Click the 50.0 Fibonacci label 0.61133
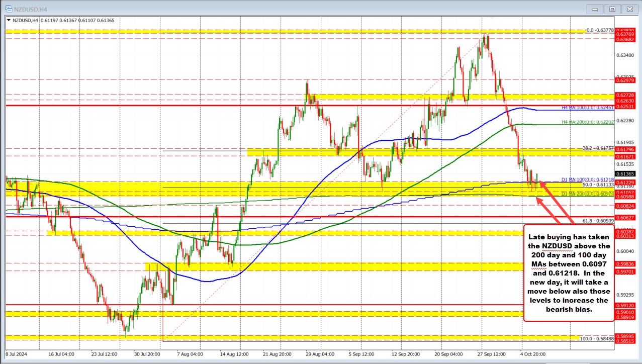This screenshot has height=364, width=642. (598, 185)
